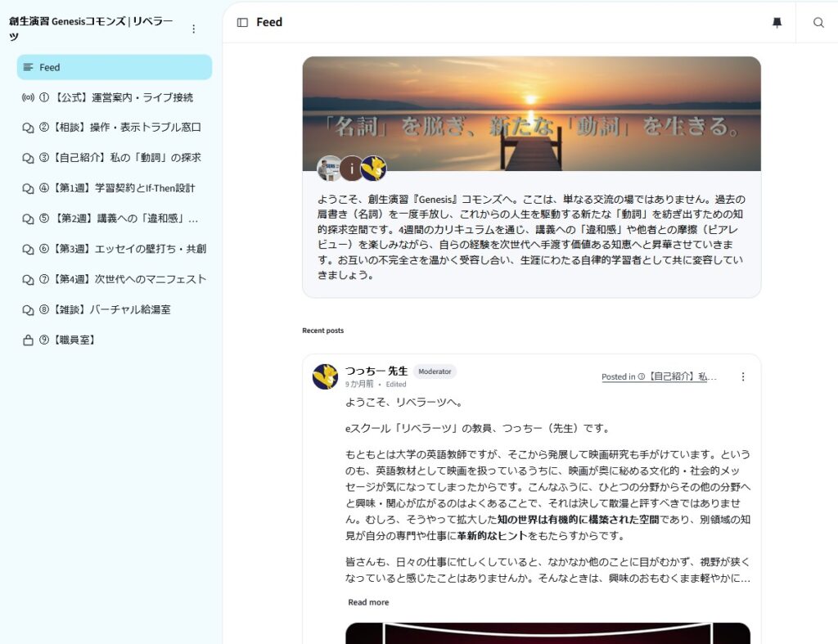Open ③【自己紹介】私の「動詞」の探求 channel

point(115,158)
